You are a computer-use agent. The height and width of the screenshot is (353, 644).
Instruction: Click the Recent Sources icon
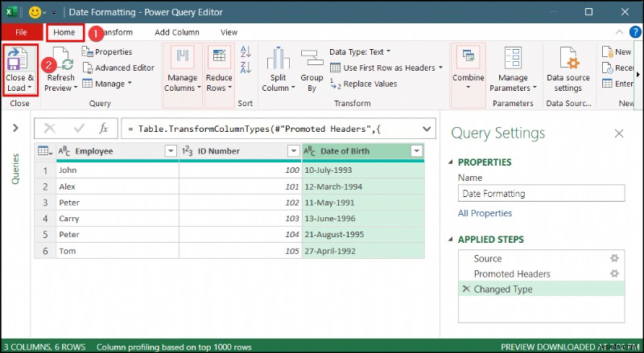(608, 68)
